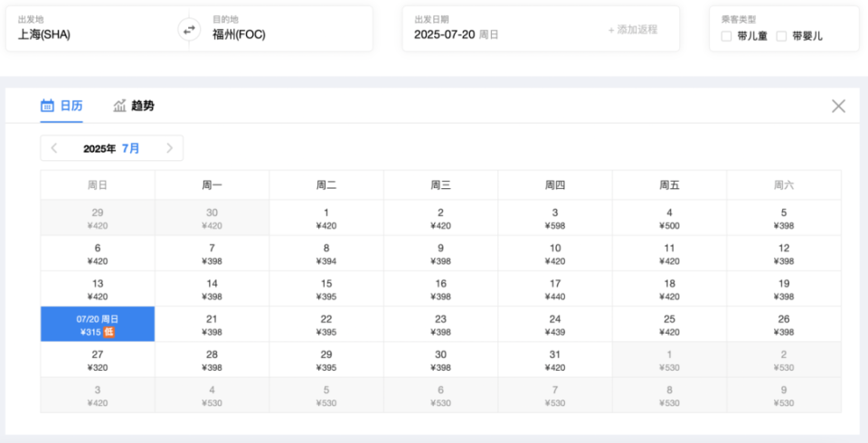Select July 21 in the calendar
The width and height of the screenshot is (868, 443).
click(212, 324)
